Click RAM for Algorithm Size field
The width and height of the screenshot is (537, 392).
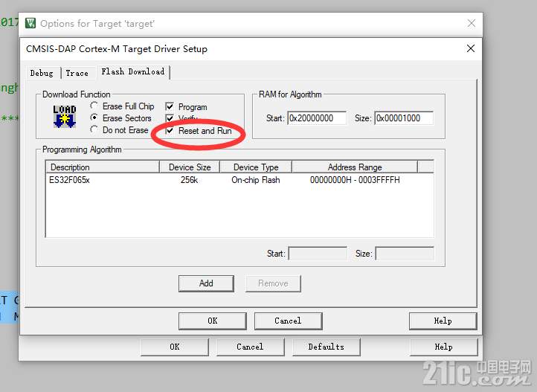tap(404, 118)
